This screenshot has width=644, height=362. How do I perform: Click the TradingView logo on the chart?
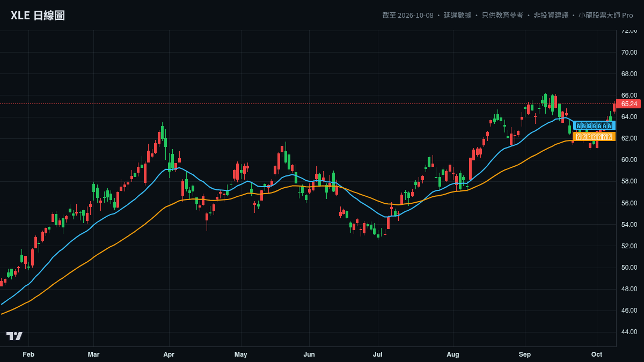(14, 336)
